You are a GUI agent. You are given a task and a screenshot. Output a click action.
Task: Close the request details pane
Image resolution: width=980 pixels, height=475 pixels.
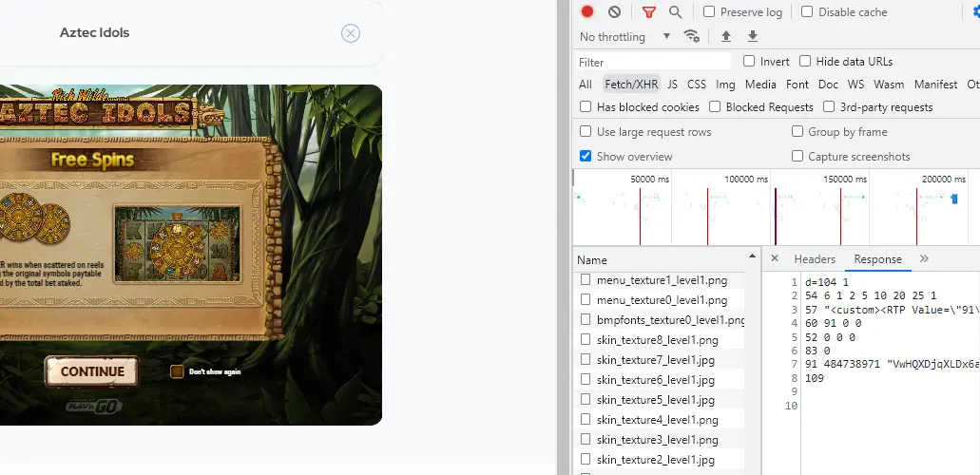(775, 258)
